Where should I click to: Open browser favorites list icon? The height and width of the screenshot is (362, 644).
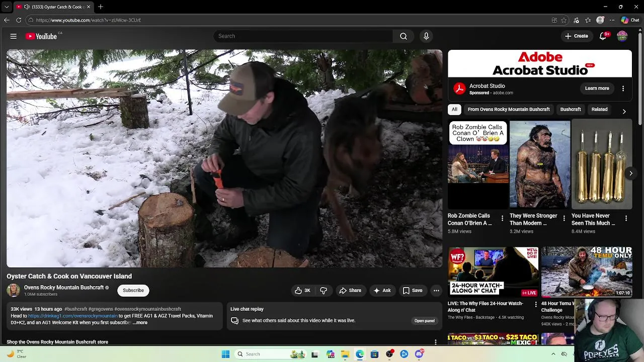pyautogui.click(x=588, y=20)
